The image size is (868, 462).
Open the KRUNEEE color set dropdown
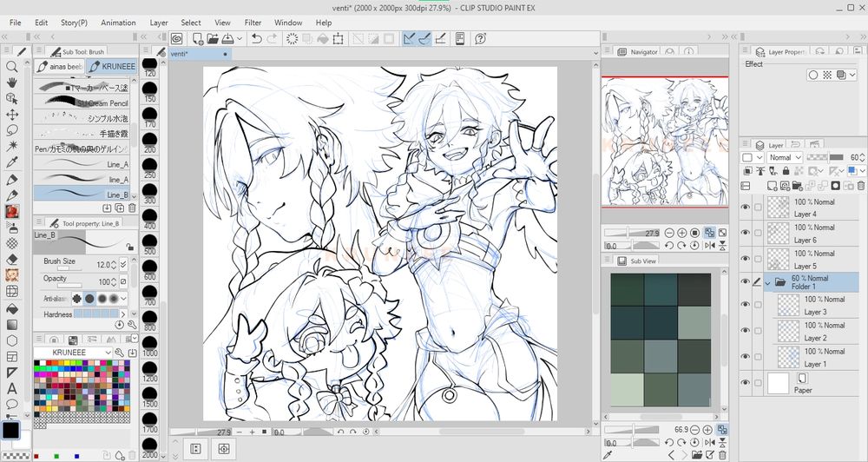coord(73,353)
